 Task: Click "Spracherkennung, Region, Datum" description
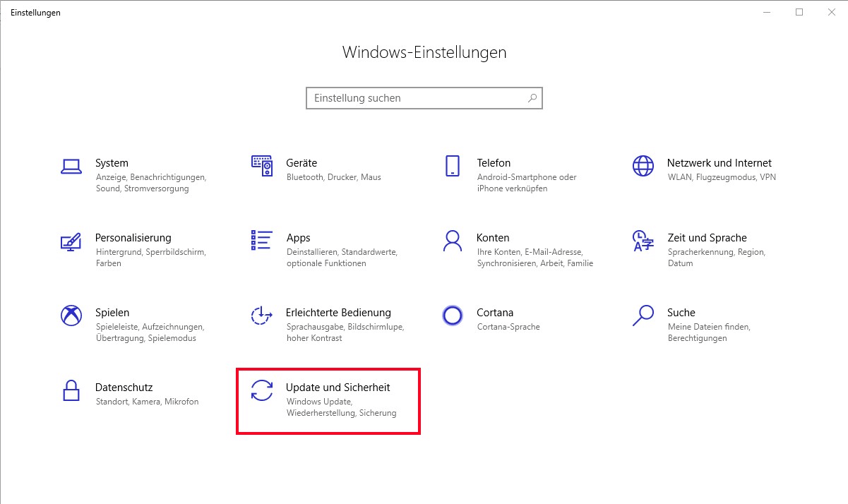coord(716,258)
